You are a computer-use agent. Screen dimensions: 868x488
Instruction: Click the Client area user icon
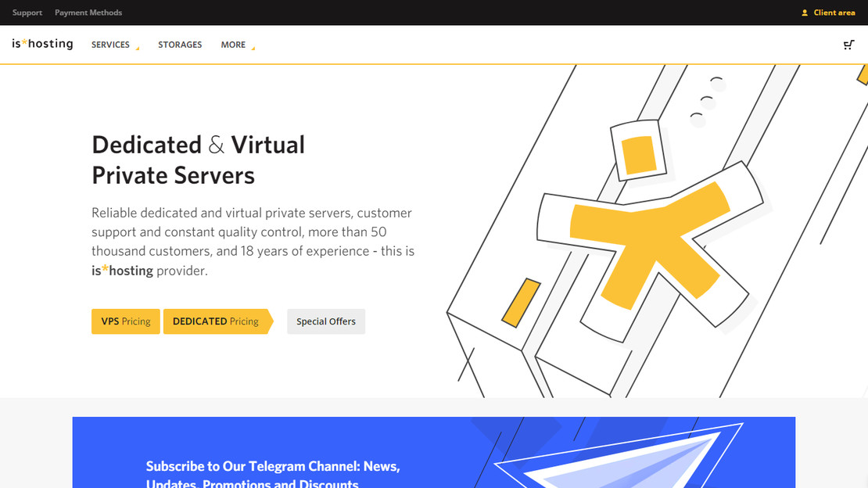(805, 13)
